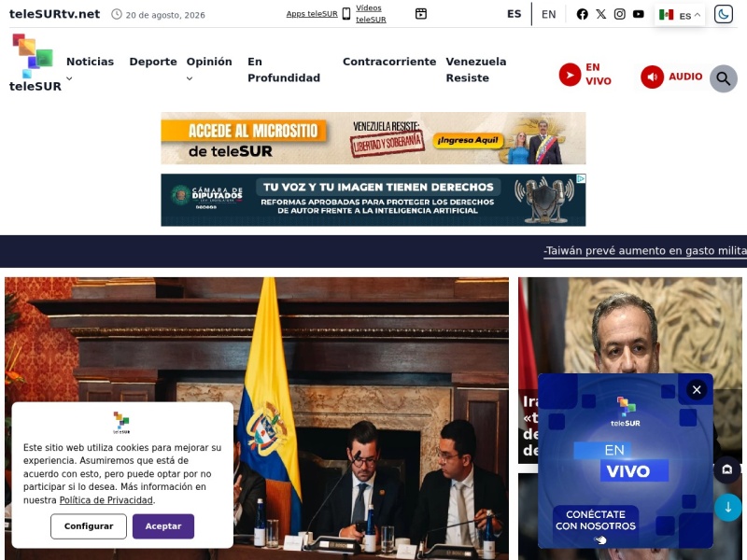Open teleSUR X (Twitter) icon
Screen dimensions: 747x560
601,14
